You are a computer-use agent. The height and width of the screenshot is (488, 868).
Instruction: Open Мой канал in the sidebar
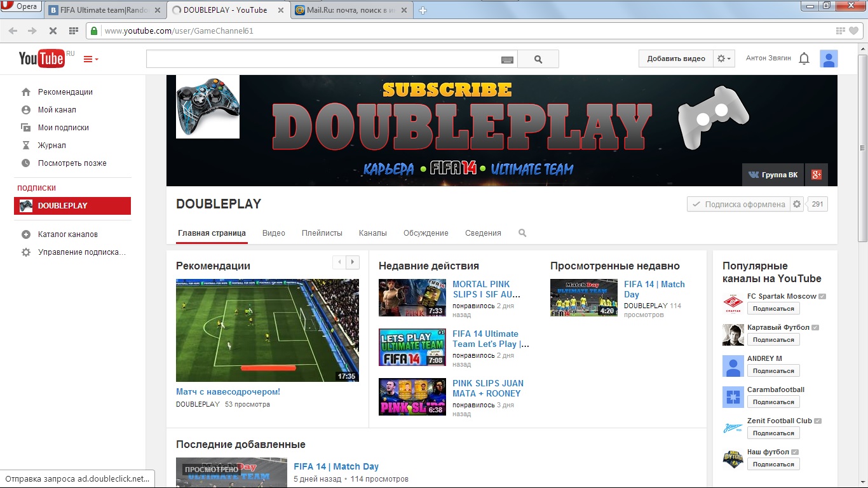coord(57,110)
